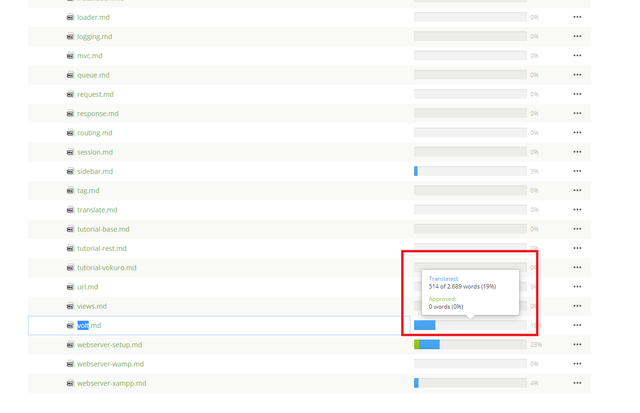Click the file icon beside sidebar.md
Image resolution: width=640 pixels, height=413 pixels.
click(x=70, y=171)
